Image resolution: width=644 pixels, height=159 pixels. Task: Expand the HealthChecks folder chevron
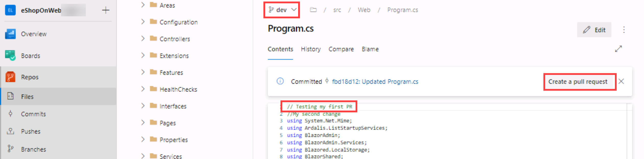click(143, 89)
